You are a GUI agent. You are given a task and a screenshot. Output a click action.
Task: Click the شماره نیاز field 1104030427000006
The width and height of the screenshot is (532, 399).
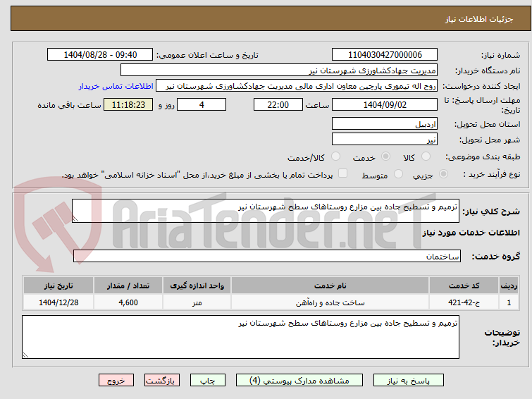pos(385,55)
